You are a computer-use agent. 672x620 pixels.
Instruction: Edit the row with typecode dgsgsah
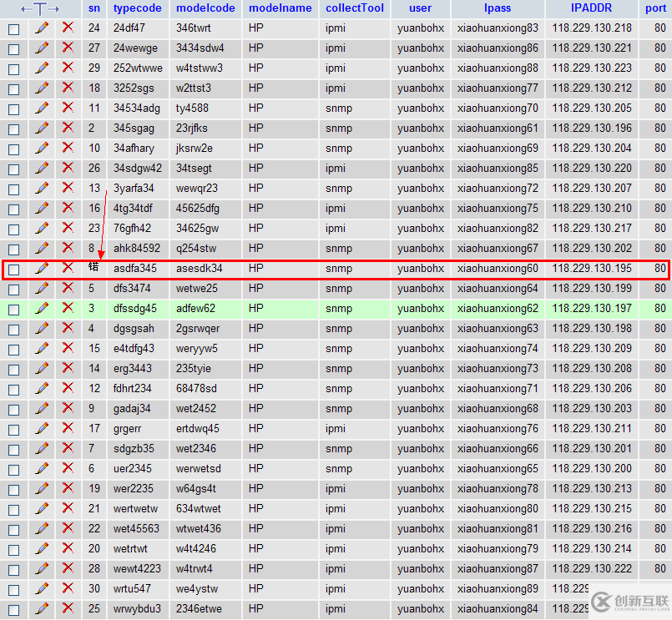(x=42, y=328)
